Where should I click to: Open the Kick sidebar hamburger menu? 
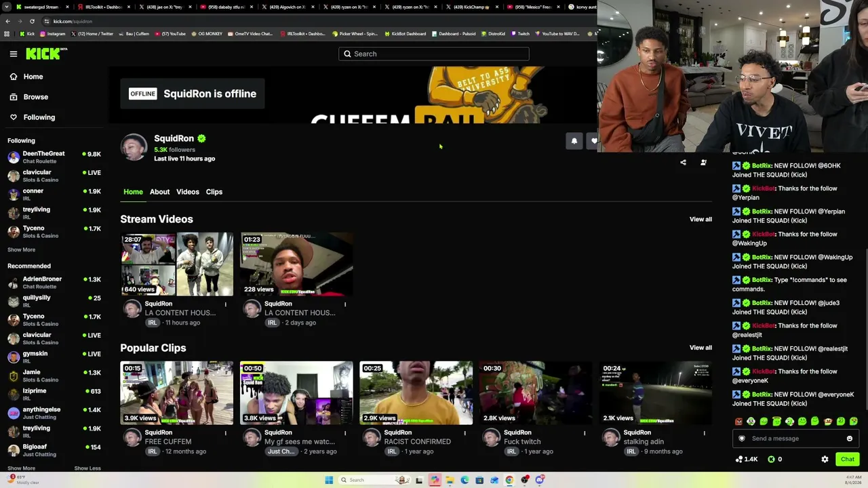point(14,54)
